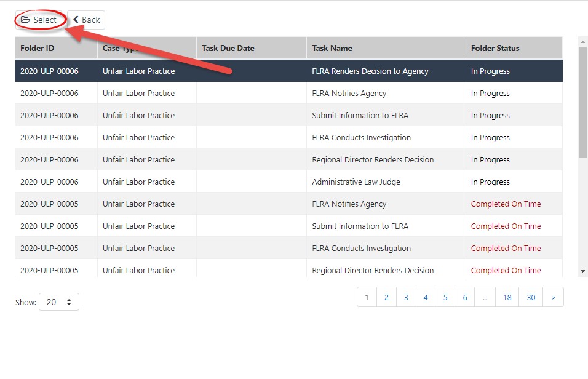The height and width of the screenshot is (379, 588).
Task: Go to pagination page 30
Action: pos(531,297)
